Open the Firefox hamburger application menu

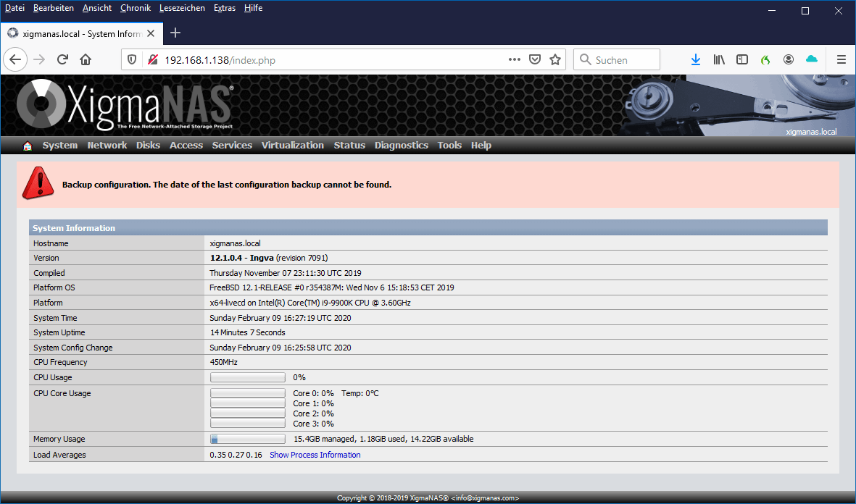tap(841, 60)
